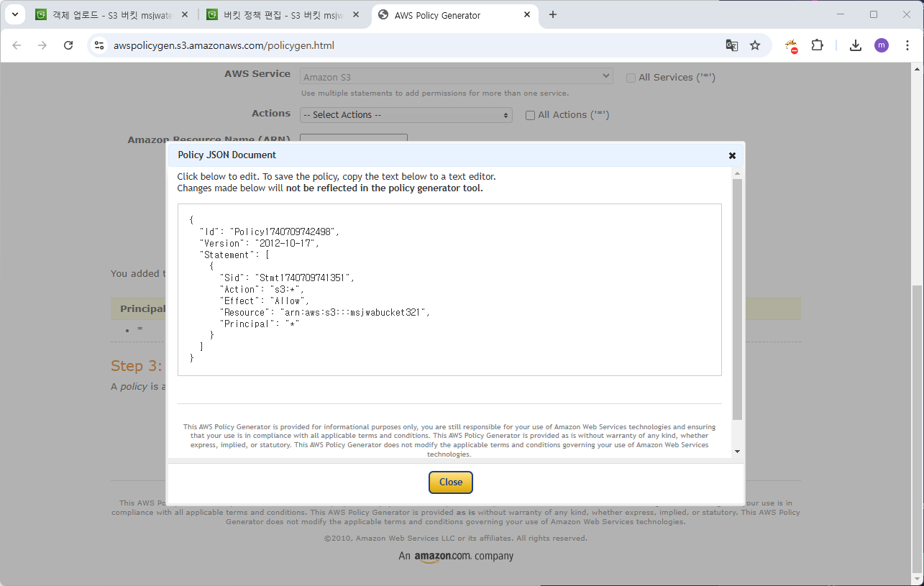Image resolution: width=924 pixels, height=586 pixels.
Task: Maximize the Chrome window
Action: (874, 14)
